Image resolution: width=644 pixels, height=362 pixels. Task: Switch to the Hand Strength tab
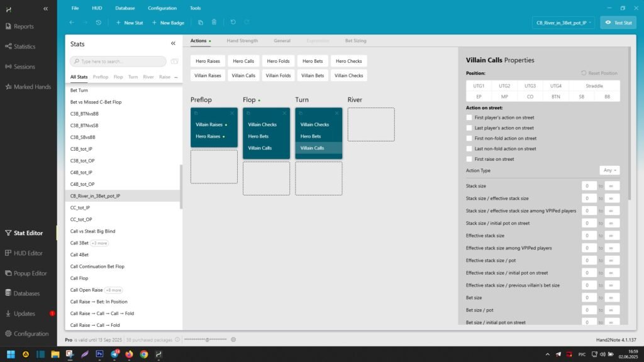(x=242, y=41)
